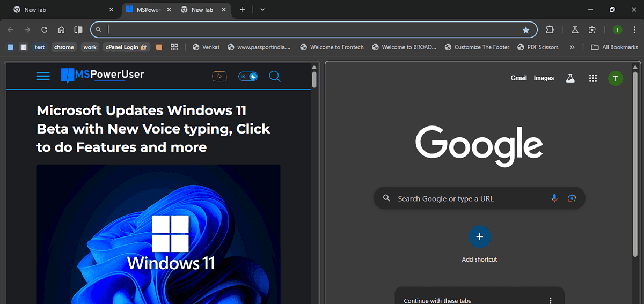Open the Gmail link on Google page

pyautogui.click(x=518, y=78)
